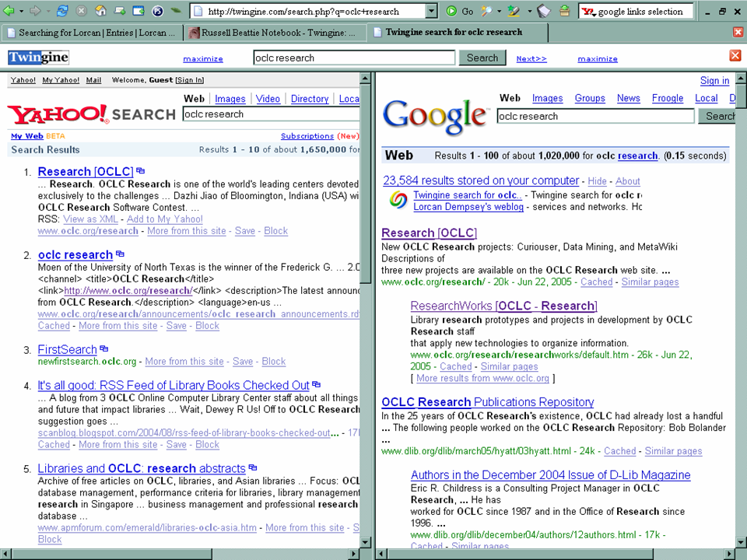Click the green leaf toolbar icon

pyautogui.click(x=176, y=10)
